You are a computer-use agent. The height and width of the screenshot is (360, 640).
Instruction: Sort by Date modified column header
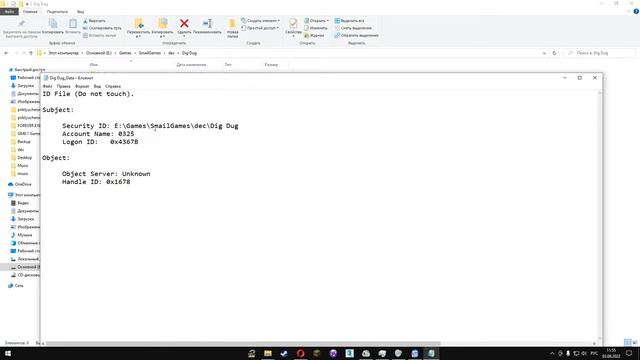click(191, 64)
